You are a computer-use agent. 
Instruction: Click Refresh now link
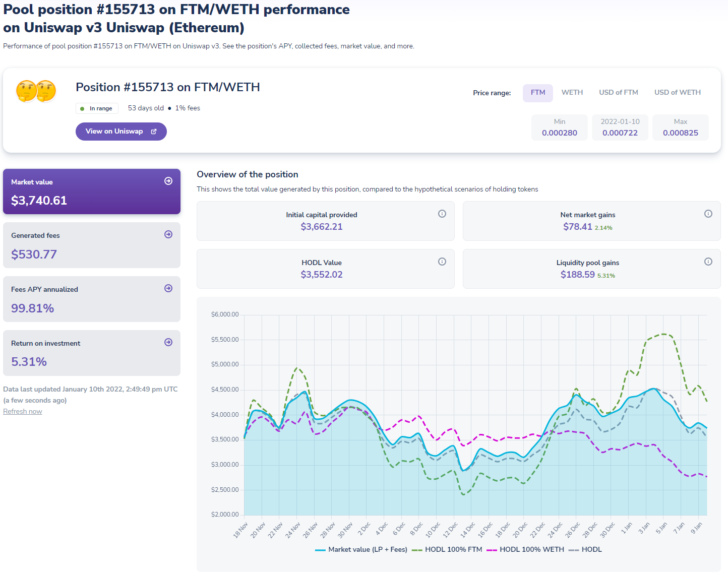(x=23, y=412)
